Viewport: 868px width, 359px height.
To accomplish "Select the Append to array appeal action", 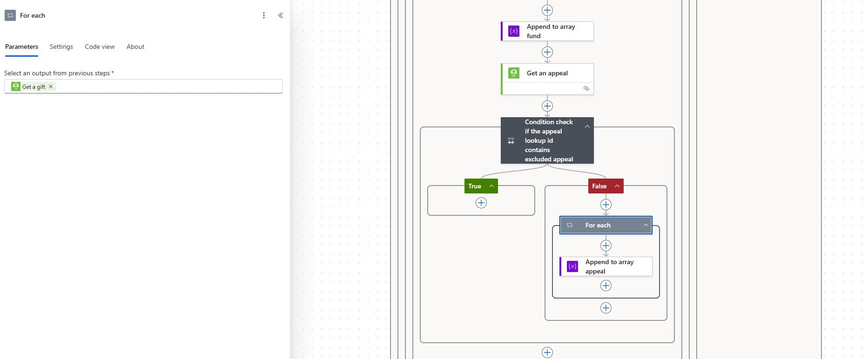I will tap(606, 266).
